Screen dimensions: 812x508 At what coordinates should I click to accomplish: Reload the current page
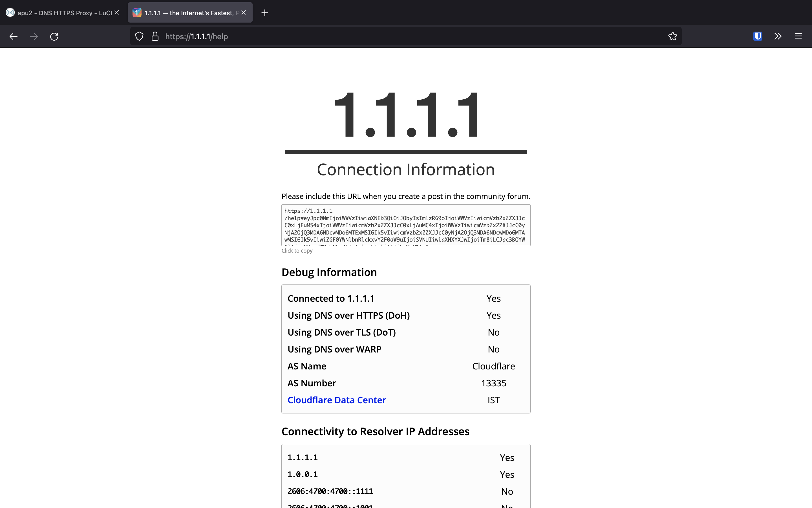(54, 36)
